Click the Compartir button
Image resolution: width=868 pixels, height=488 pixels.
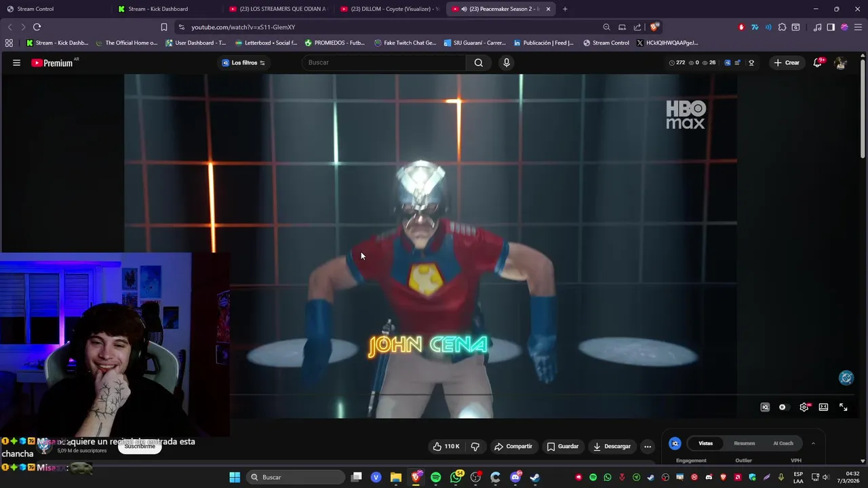click(513, 446)
